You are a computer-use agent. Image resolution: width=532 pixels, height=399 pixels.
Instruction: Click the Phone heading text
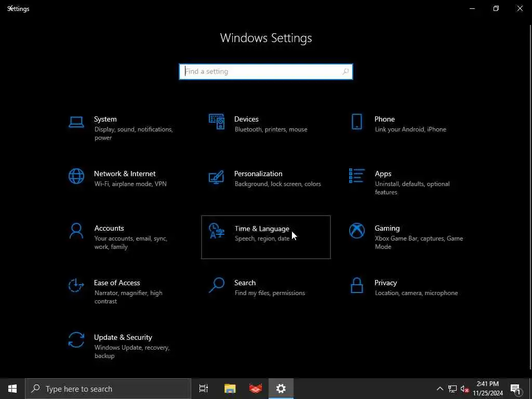(384, 119)
